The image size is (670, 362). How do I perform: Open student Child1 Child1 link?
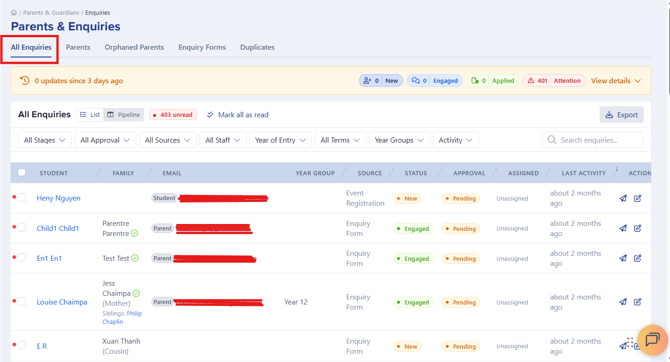pyautogui.click(x=58, y=228)
